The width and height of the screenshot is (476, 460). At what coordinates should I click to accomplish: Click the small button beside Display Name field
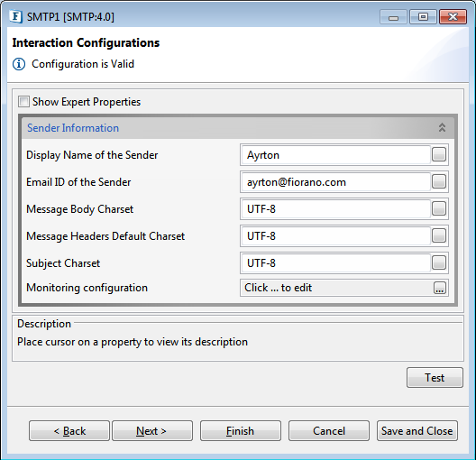point(439,154)
